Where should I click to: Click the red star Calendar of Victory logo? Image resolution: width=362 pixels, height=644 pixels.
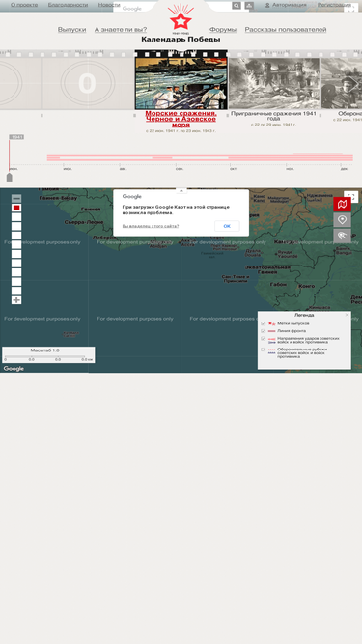click(181, 18)
